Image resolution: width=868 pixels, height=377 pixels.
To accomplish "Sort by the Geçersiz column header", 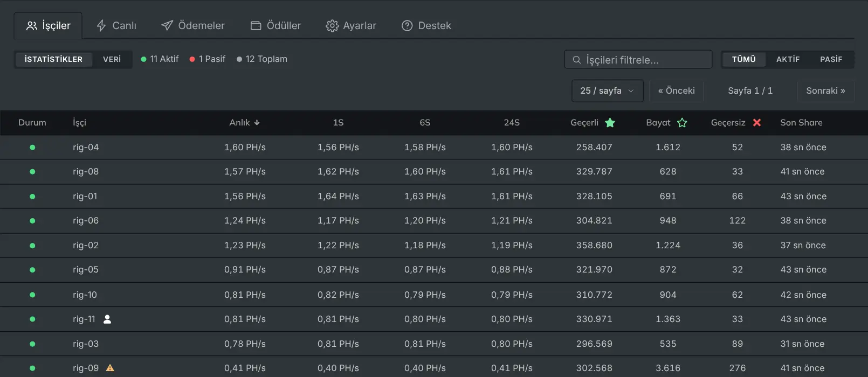I will pos(736,123).
